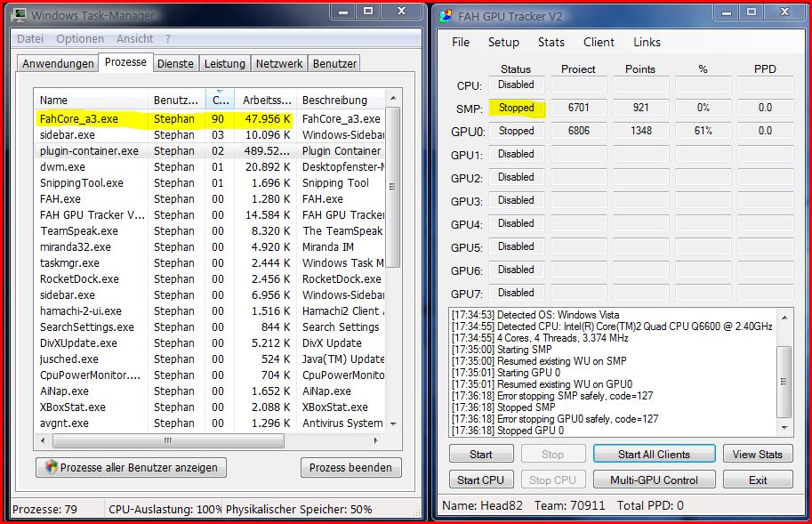Click SMP Stopped status field
Screen dimensions: 812x524
[517, 108]
